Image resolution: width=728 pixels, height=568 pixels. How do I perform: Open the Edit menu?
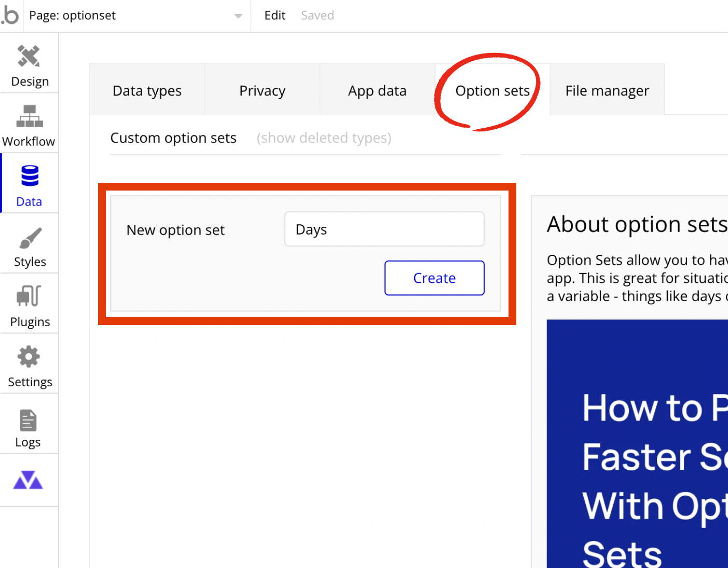click(274, 16)
